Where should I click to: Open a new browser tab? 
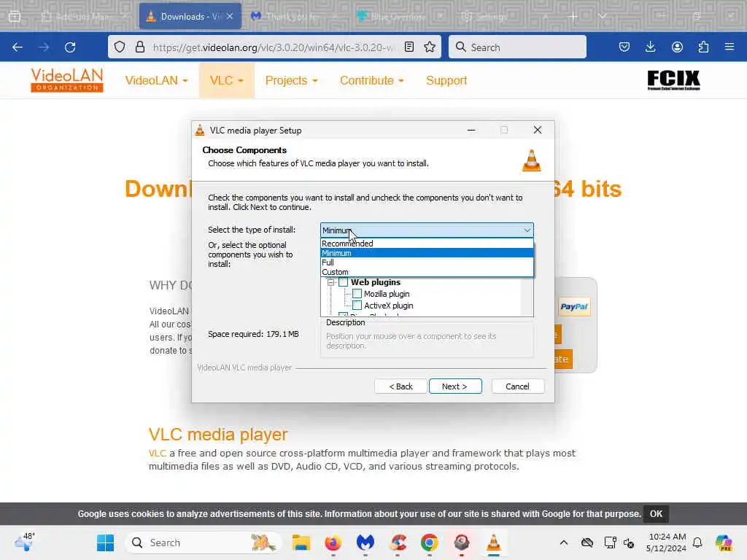tap(573, 17)
